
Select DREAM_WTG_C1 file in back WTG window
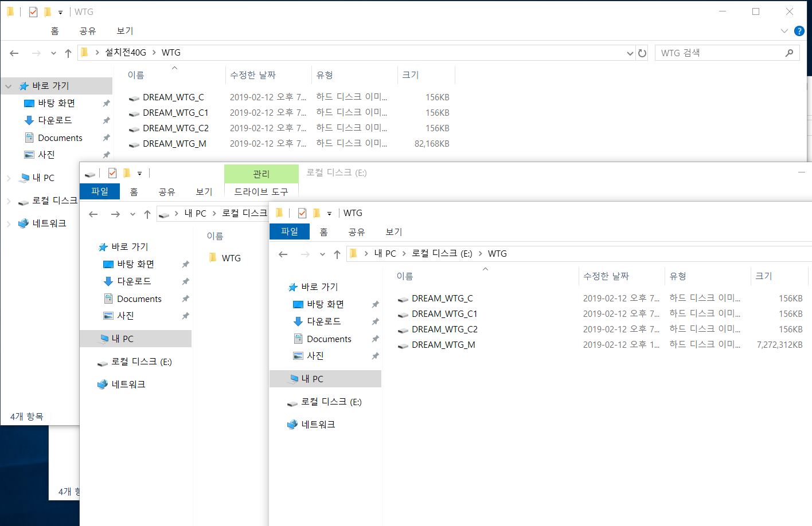pos(175,113)
